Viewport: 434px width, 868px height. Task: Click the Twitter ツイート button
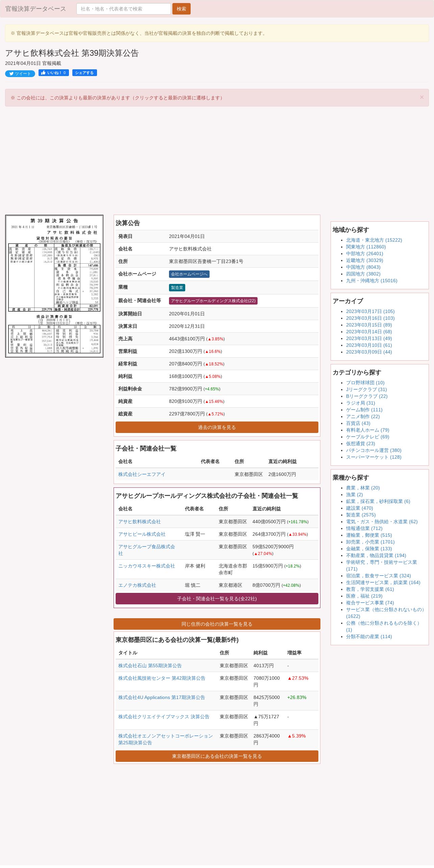coord(20,74)
